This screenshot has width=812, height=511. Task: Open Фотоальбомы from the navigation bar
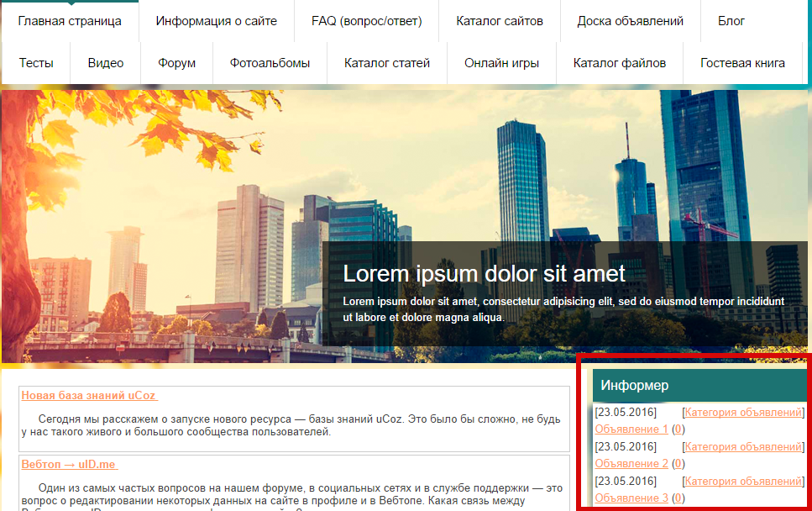(x=270, y=63)
